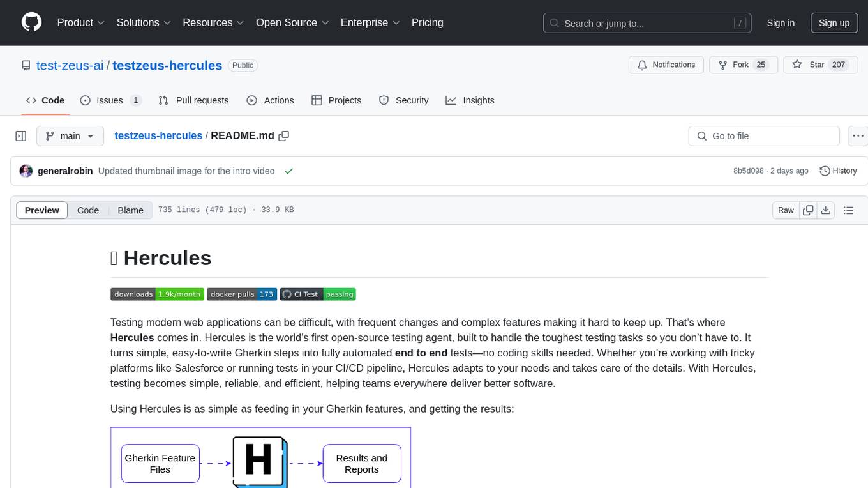Click the generalrobin avatar image
Image resolution: width=868 pixels, height=488 pixels.
[26, 171]
